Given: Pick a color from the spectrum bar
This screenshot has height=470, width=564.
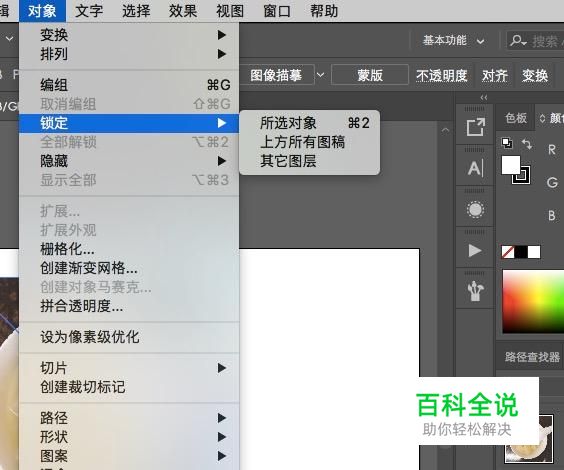Looking at the screenshot, I should pyautogui.click(x=533, y=301).
